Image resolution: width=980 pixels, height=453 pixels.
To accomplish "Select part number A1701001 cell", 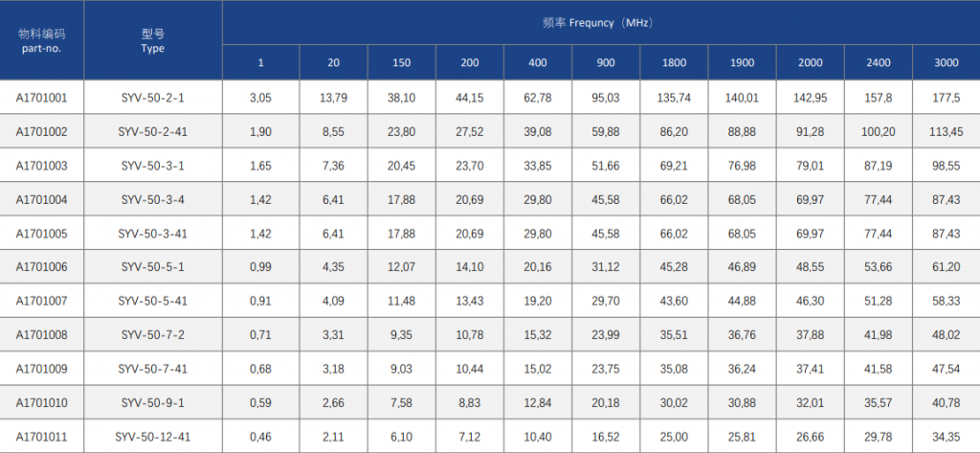I will pyautogui.click(x=41, y=97).
